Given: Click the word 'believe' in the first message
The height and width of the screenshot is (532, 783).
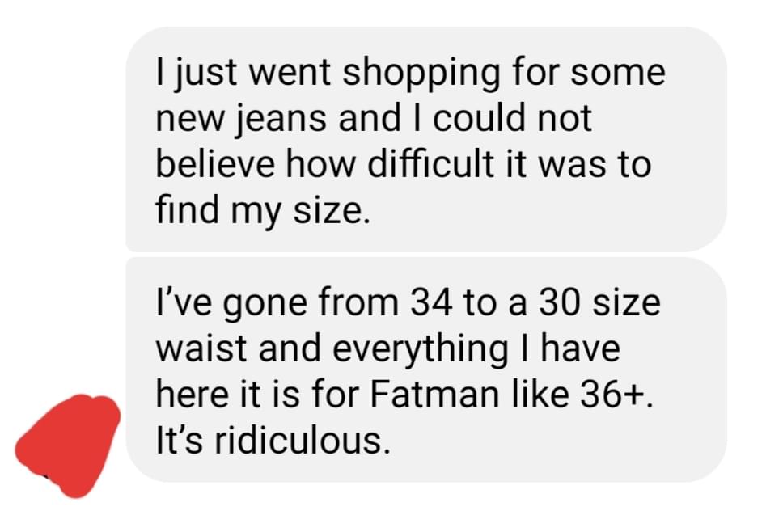Looking at the screenshot, I should [215, 164].
